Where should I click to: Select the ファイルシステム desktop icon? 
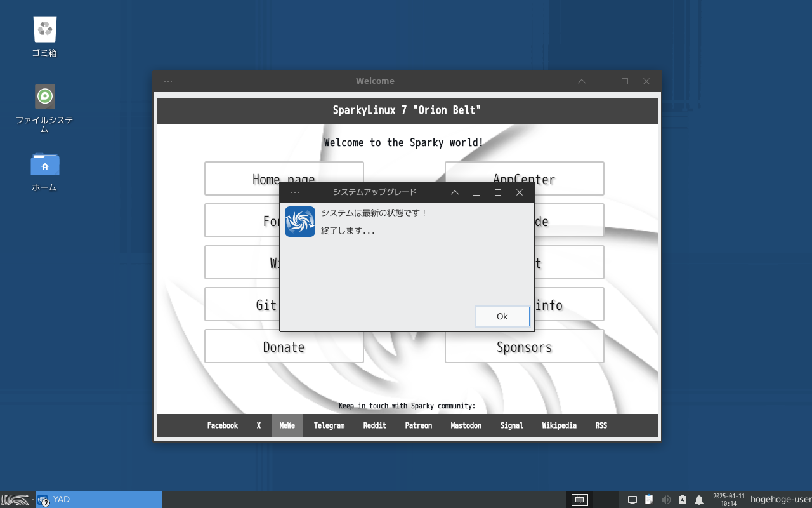tap(44, 109)
